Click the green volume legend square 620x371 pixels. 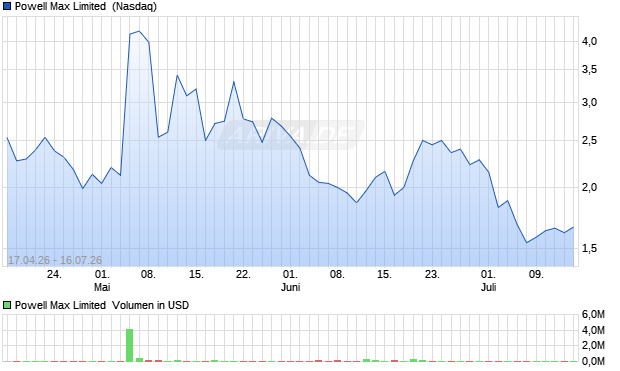pyautogui.click(x=7, y=305)
